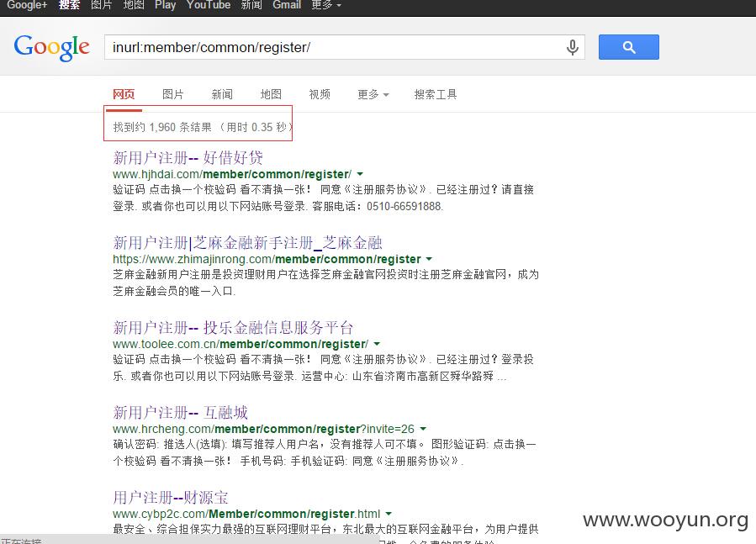Switch to the 图片 results tab
Image resolution: width=756 pixels, height=544 pixels.
172,94
